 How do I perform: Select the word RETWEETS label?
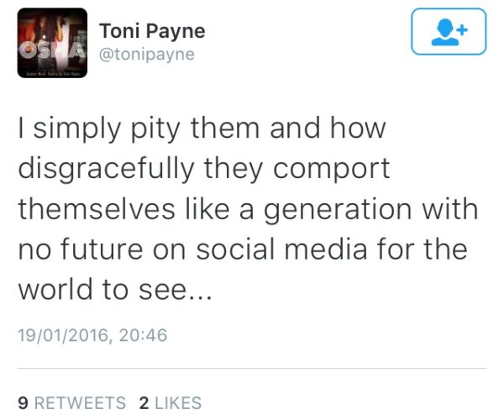(x=80, y=403)
